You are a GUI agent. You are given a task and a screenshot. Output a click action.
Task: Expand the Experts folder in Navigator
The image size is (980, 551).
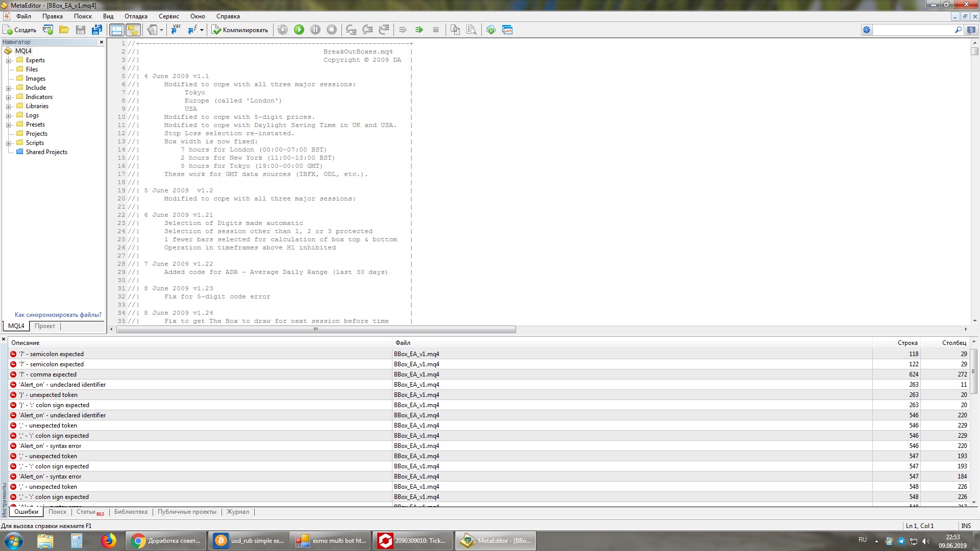(x=8, y=60)
